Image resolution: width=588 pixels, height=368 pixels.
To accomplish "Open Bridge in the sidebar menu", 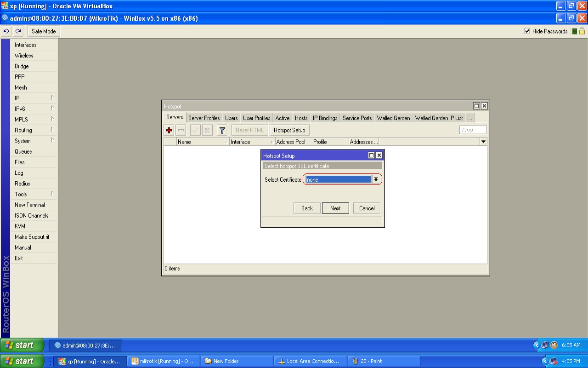I will [34, 66].
